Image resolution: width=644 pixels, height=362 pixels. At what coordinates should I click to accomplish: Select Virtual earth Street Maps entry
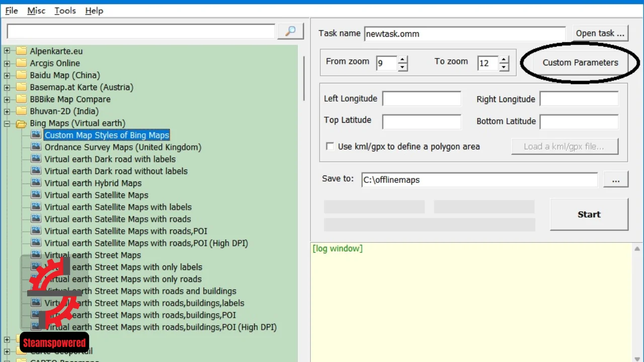[x=93, y=255]
